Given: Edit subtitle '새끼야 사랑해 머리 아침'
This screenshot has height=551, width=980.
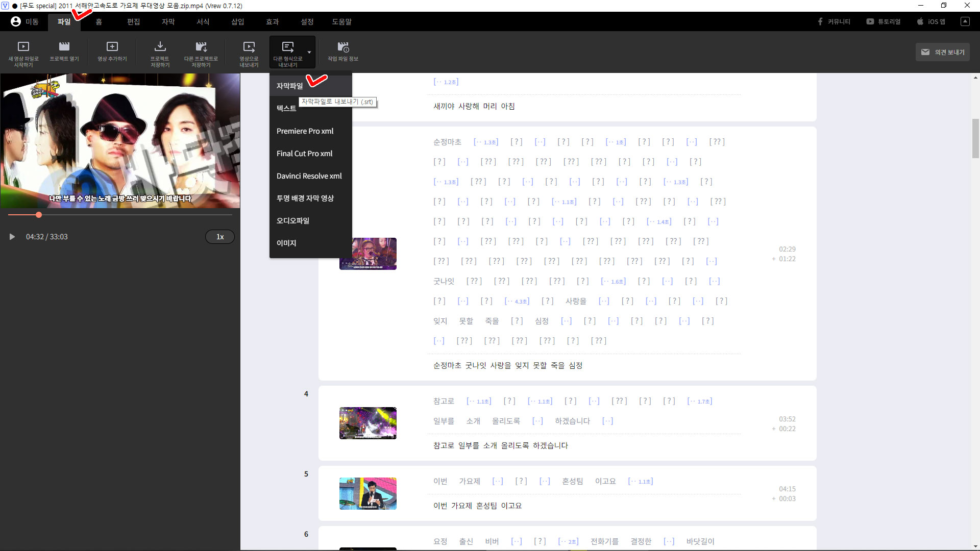Looking at the screenshot, I should (474, 106).
